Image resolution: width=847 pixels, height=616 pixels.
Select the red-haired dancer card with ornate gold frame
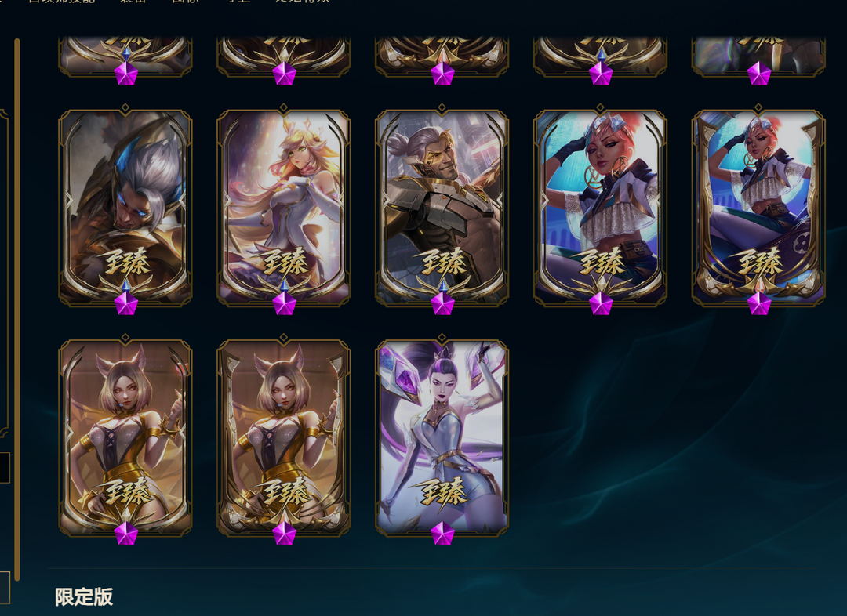tap(758, 208)
